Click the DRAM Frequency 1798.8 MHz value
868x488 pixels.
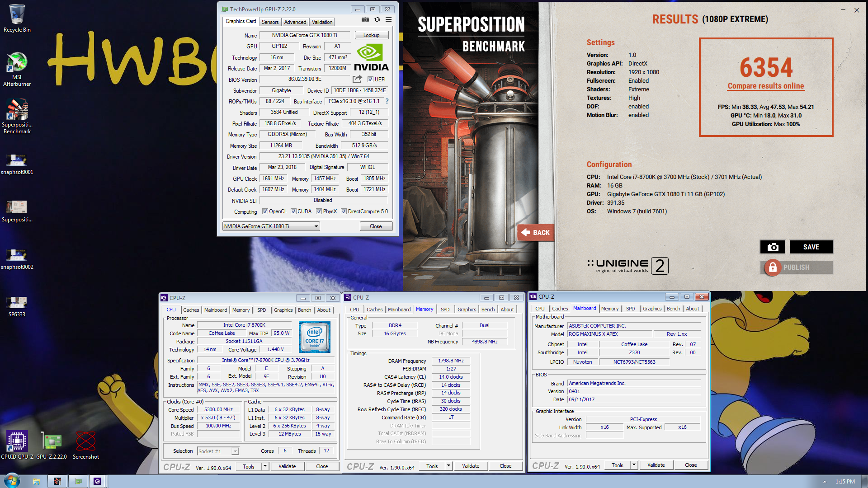pos(451,361)
